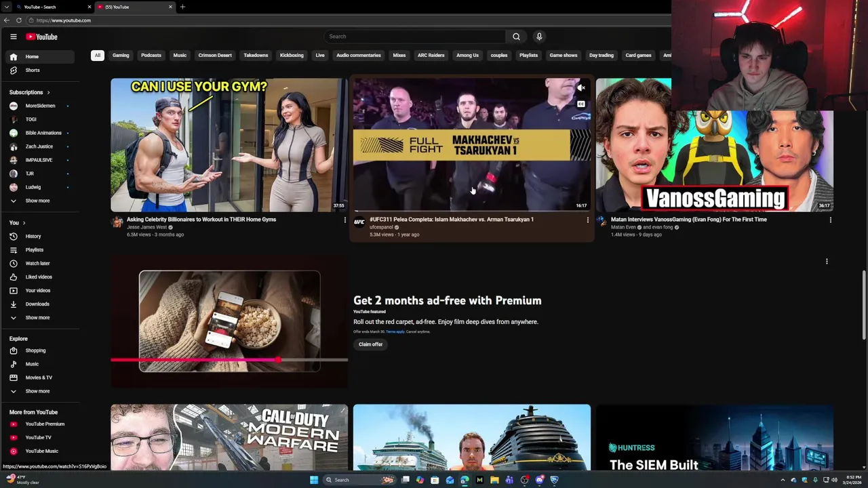Select the ARC Raiders filter chip
Image resolution: width=868 pixels, height=488 pixels.
[431, 56]
